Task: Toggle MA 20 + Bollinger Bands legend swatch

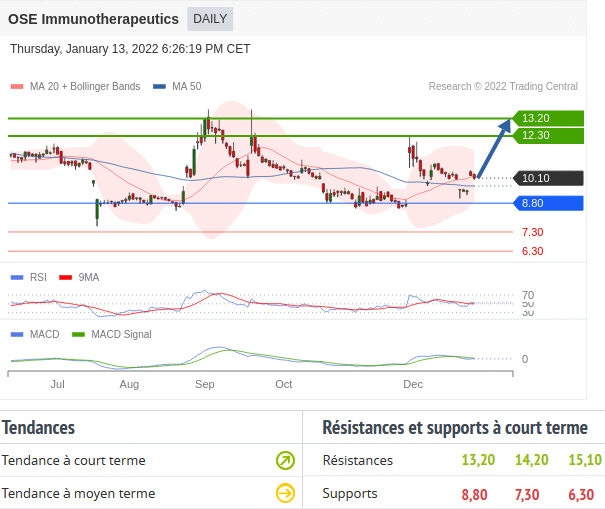Action: tap(17, 86)
